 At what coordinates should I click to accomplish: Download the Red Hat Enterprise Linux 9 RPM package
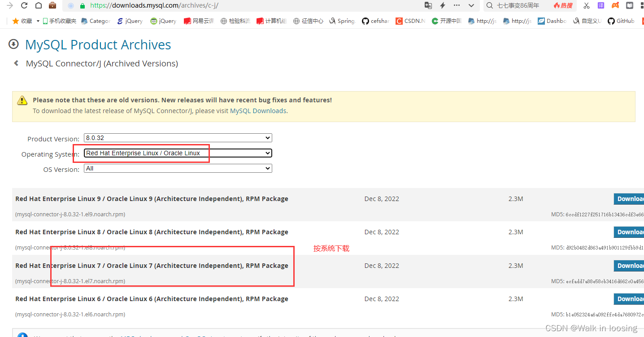coord(629,199)
